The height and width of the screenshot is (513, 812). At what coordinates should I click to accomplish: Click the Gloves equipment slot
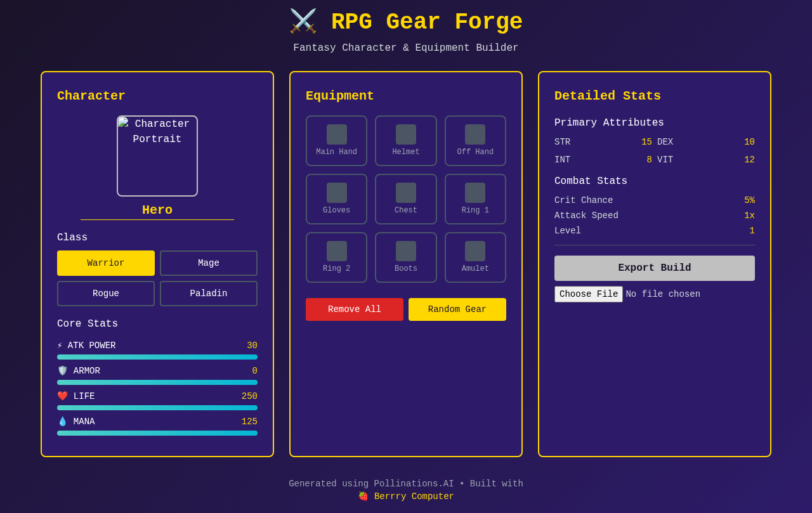click(336, 199)
